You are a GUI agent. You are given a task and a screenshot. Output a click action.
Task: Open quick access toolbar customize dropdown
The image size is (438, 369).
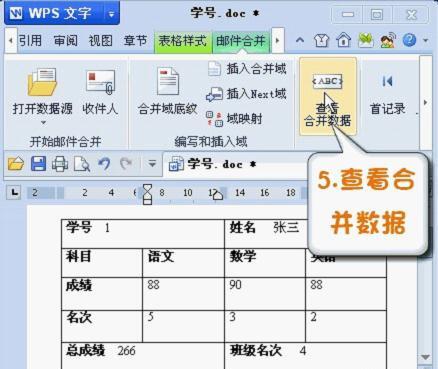point(152,164)
